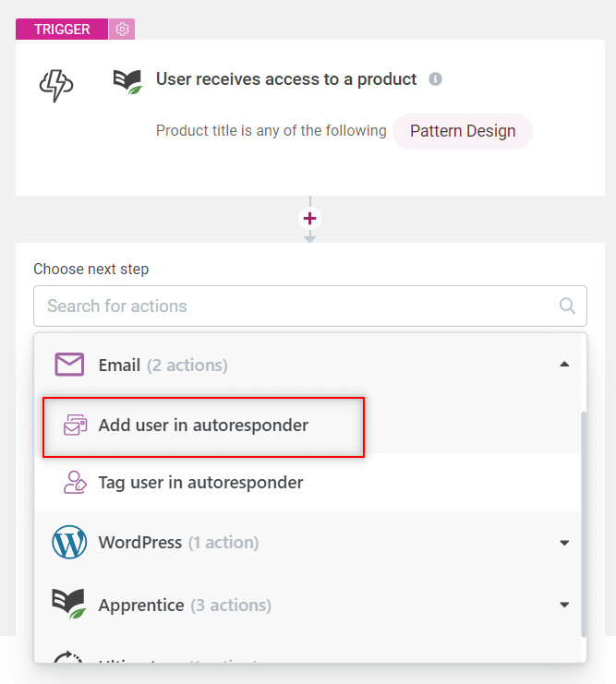Image resolution: width=616 pixels, height=684 pixels.
Task: Click the Apprentice book icon beside trigger title
Action: pos(127,81)
